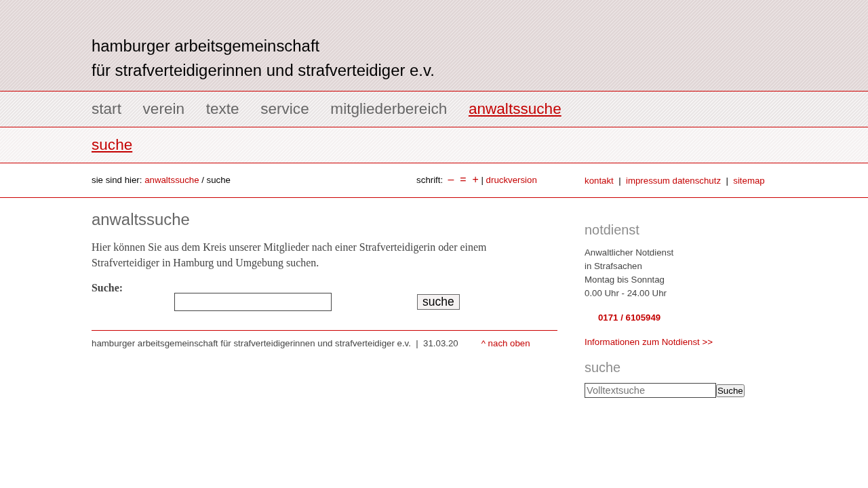Open mitgliederbereich in the navigation

[389, 109]
